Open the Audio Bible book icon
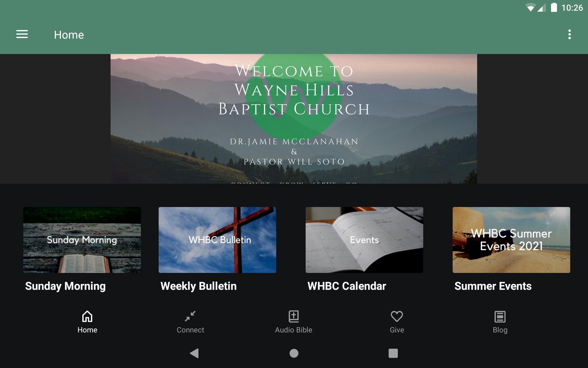 (294, 316)
